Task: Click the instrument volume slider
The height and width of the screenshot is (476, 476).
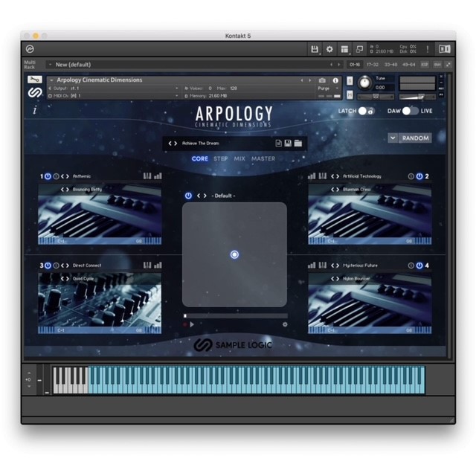Action: point(417,97)
